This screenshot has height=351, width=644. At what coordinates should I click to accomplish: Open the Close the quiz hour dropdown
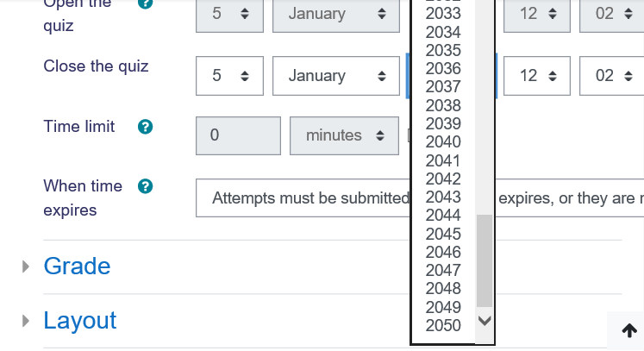[537, 76]
